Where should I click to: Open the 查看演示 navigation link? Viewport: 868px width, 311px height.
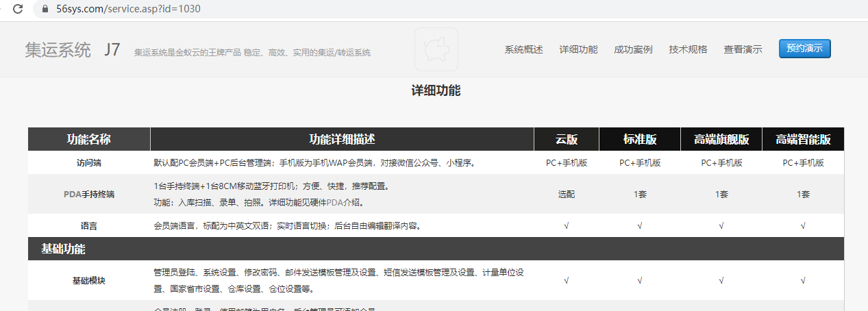(x=743, y=49)
